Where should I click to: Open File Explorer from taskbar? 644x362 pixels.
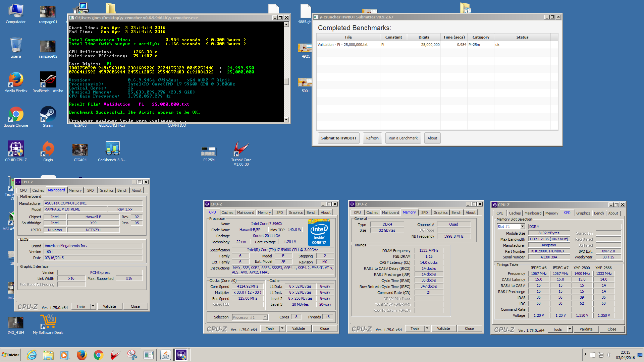click(48, 355)
